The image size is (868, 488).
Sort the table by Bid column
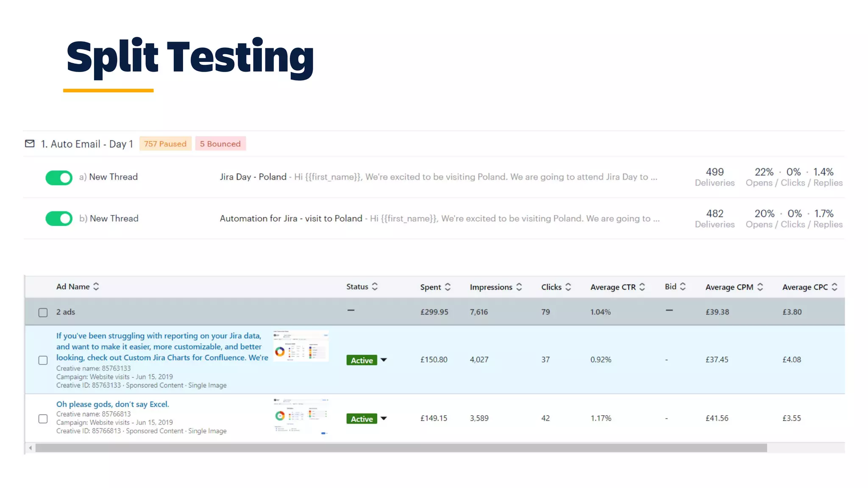coord(675,287)
